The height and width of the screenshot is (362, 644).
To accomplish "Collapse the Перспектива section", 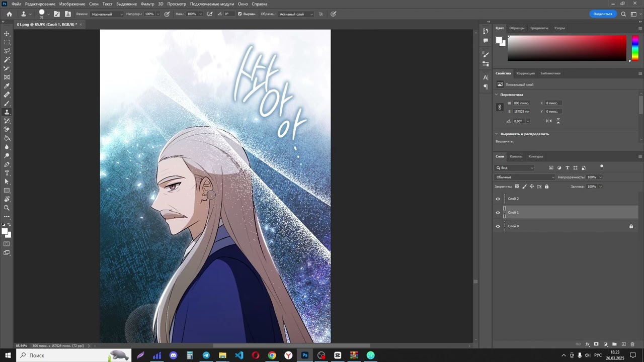I will 497,95.
